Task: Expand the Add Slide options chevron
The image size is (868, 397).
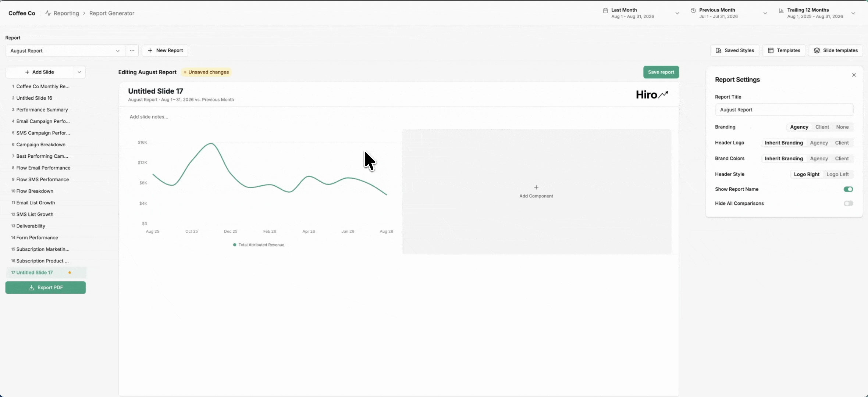Action: 79,72
